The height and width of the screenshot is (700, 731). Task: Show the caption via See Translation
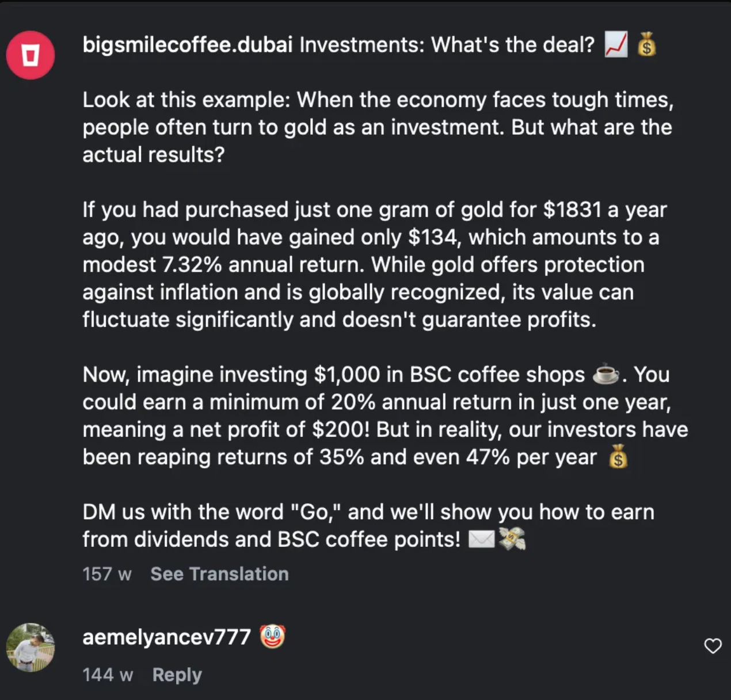219,574
